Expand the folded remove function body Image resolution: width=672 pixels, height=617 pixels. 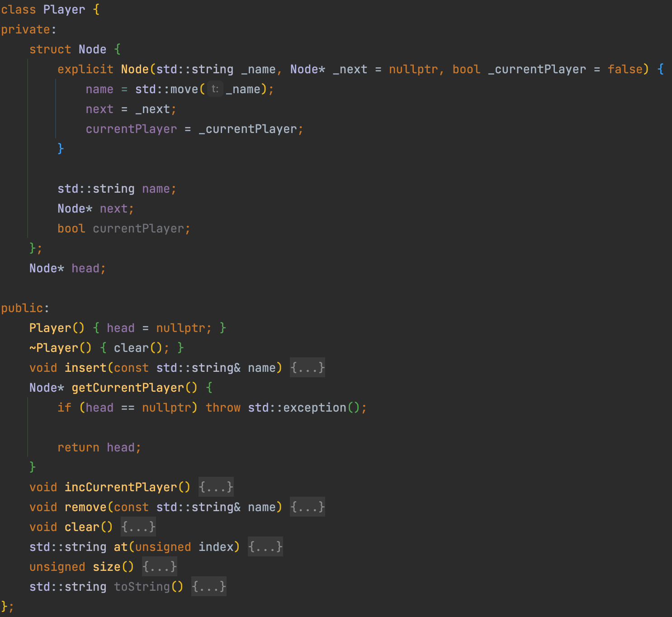point(308,507)
